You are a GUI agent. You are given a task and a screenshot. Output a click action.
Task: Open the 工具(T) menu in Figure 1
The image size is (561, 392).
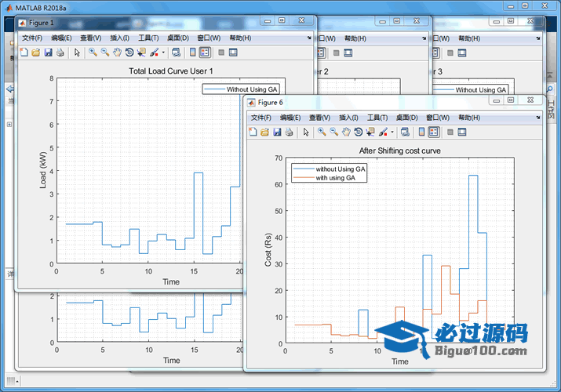tap(148, 38)
